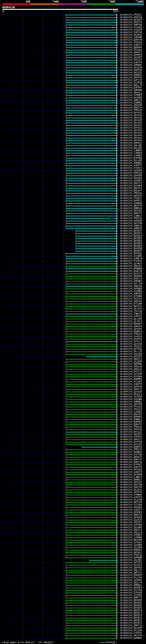The width and height of the screenshot is (146, 644).
Task: Click the UniRef100_P55231 hit label
Action: pos(131,555)
